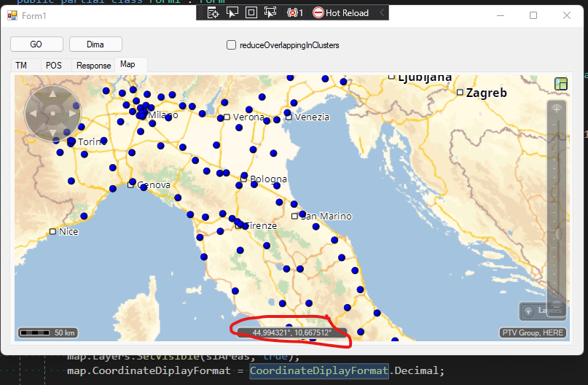
Task: Activate the Select Element debug tool
Action: point(232,12)
